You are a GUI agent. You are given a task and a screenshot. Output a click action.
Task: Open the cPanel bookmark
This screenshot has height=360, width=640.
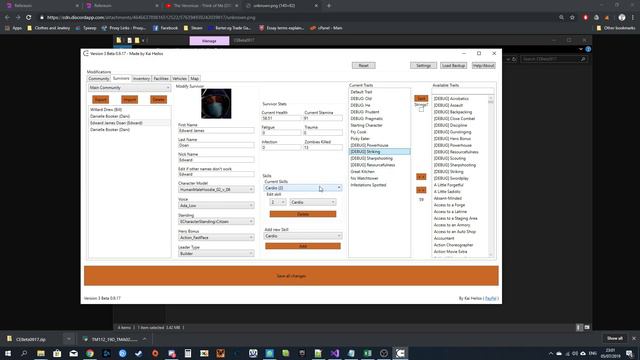326,28
